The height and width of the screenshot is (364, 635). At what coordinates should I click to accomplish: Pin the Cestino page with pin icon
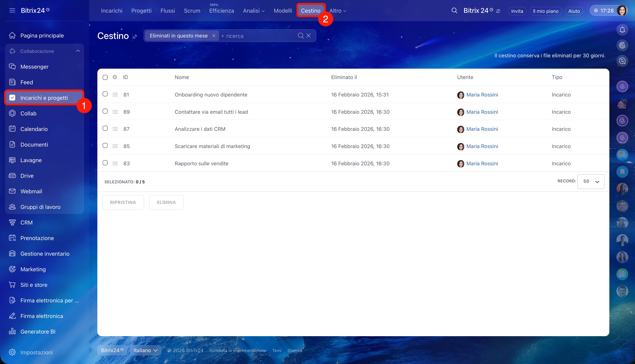click(x=135, y=37)
